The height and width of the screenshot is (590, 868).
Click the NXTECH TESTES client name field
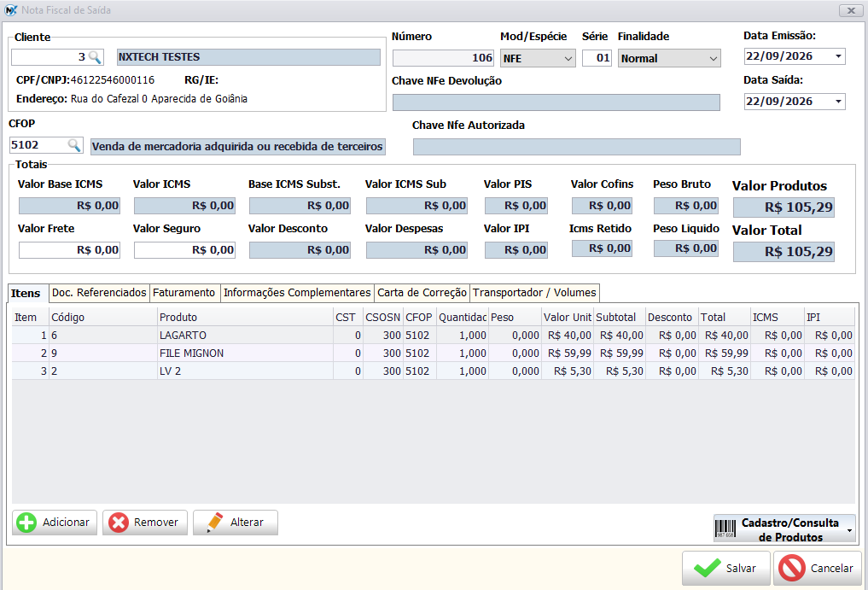(248, 57)
